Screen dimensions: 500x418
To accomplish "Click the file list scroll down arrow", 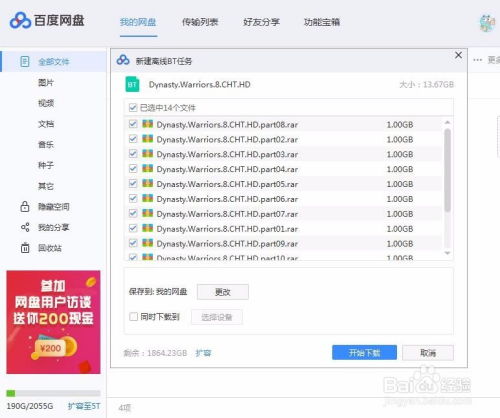I will (x=448, y=253).
